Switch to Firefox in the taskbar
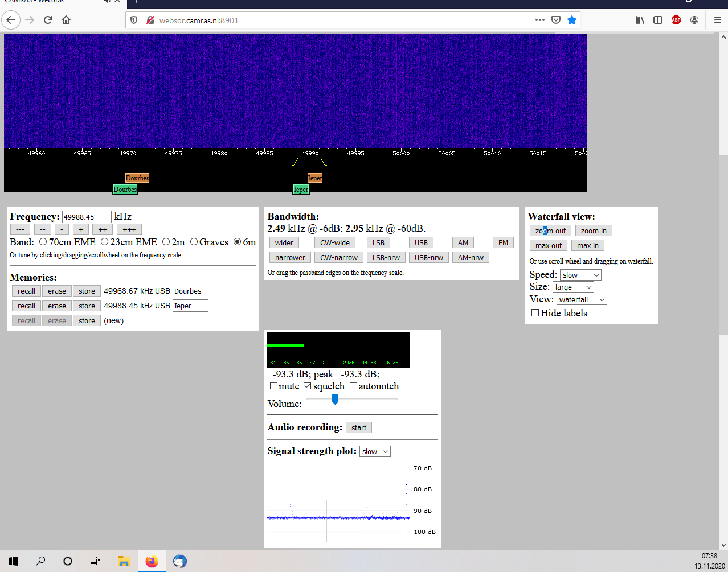 [152, 561]
